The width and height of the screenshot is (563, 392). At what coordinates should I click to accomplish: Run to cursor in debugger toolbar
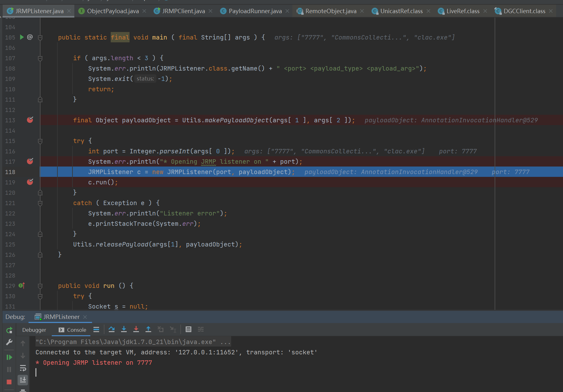[173, 329]
